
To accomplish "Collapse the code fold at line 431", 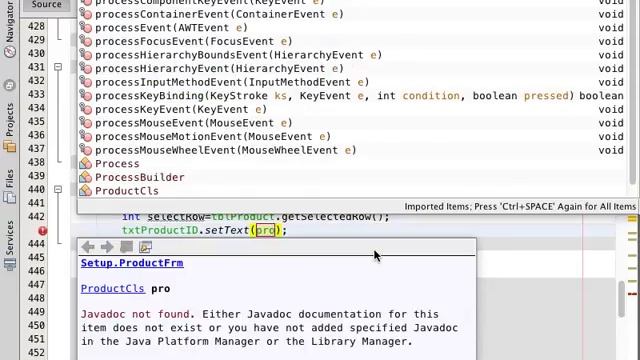I will point(58,67).
